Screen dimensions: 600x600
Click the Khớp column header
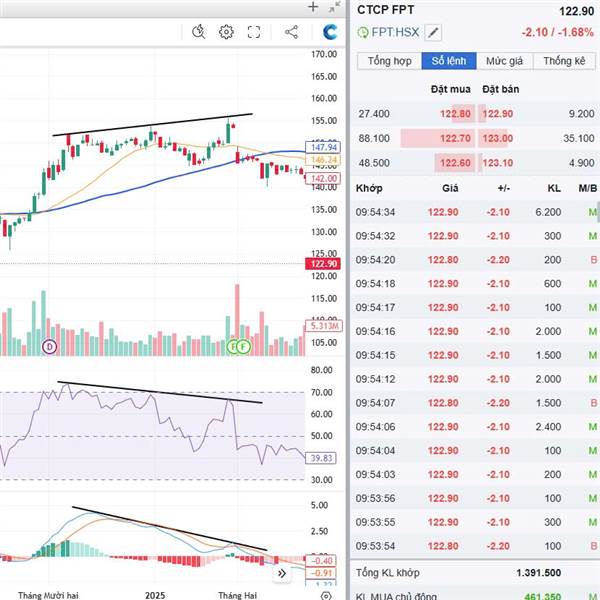369,188
